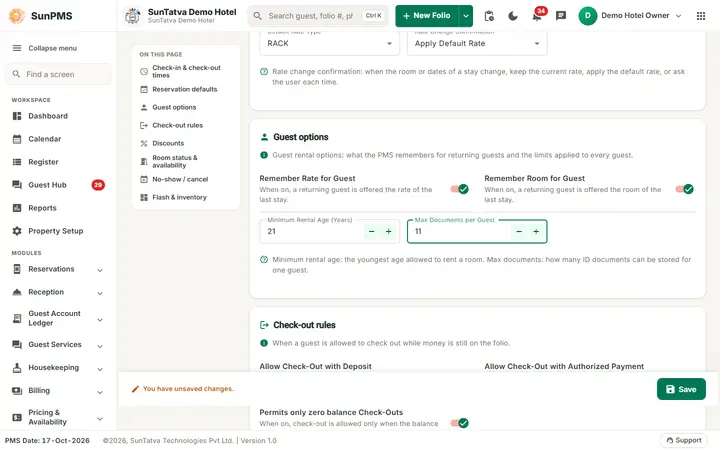Click the Guest Services module icon

coord(17,345)
